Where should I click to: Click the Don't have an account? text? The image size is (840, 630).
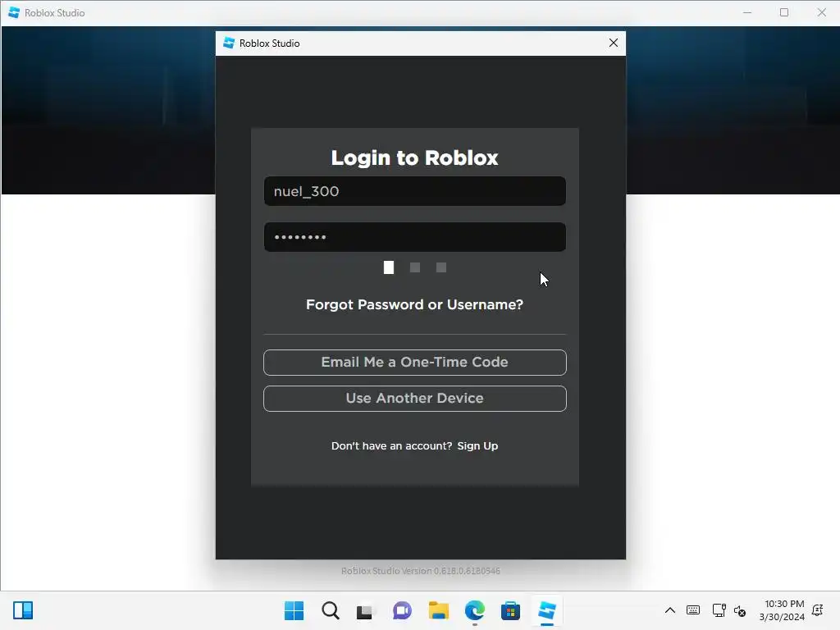[x=391, y=445]
